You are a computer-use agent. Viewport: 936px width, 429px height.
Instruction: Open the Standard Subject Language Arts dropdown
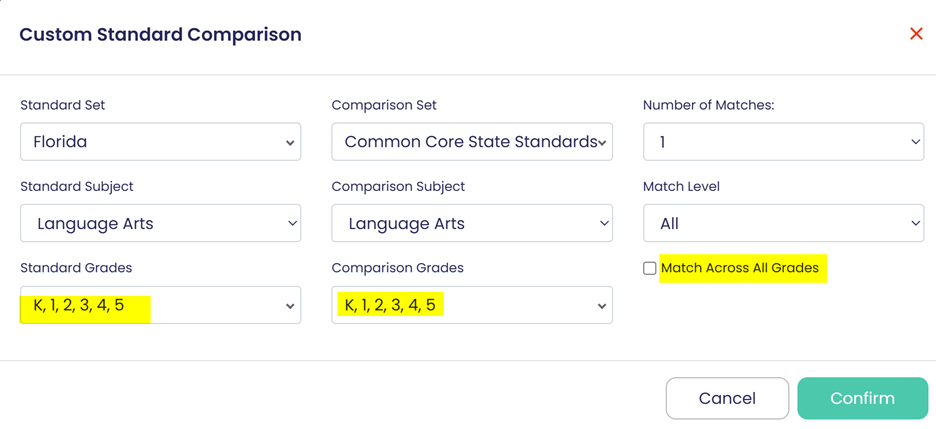160,224
